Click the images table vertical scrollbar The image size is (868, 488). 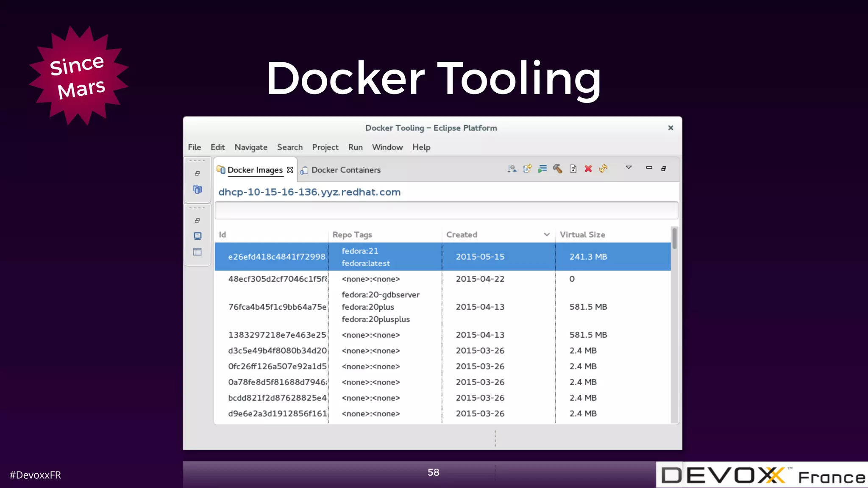point(674,325)
